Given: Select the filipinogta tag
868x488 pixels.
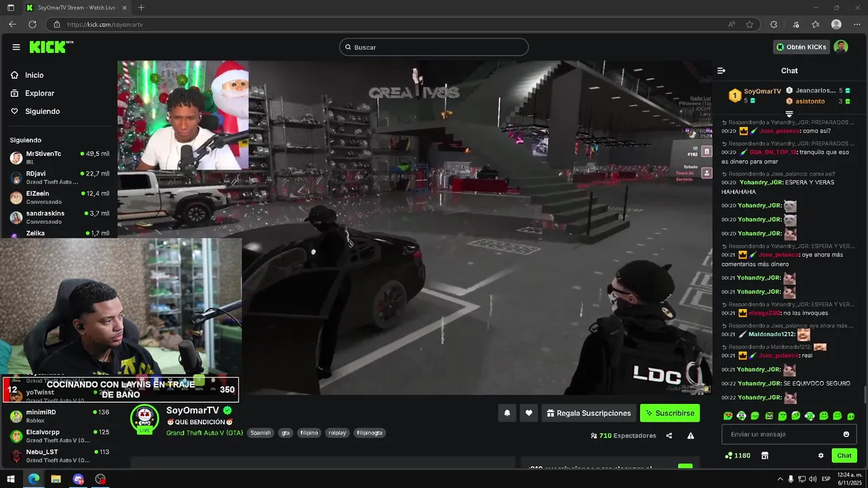Looking at the screenshot, I should coord(370,432).
